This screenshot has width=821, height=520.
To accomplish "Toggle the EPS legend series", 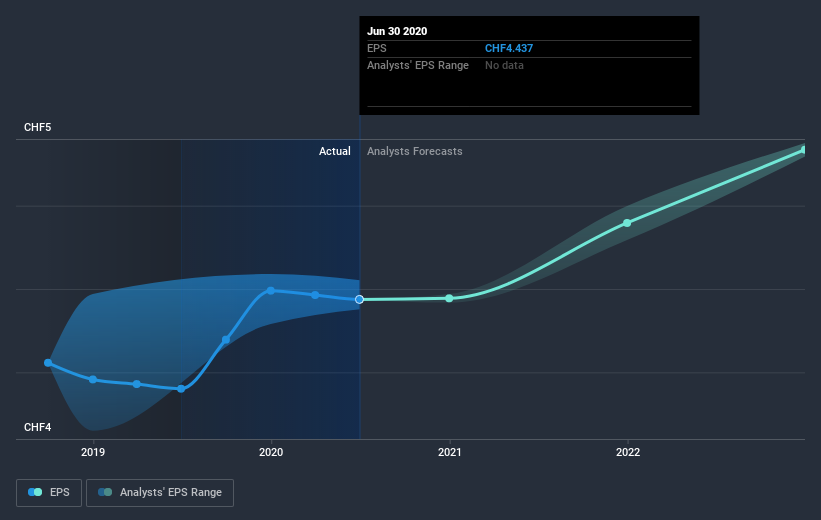I will click(48, 492).
